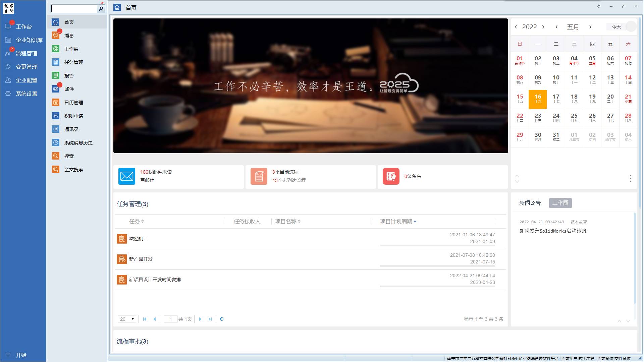Click the blue envelope unread mail icon
Screen dimensions: 644x362
[127, 176]
